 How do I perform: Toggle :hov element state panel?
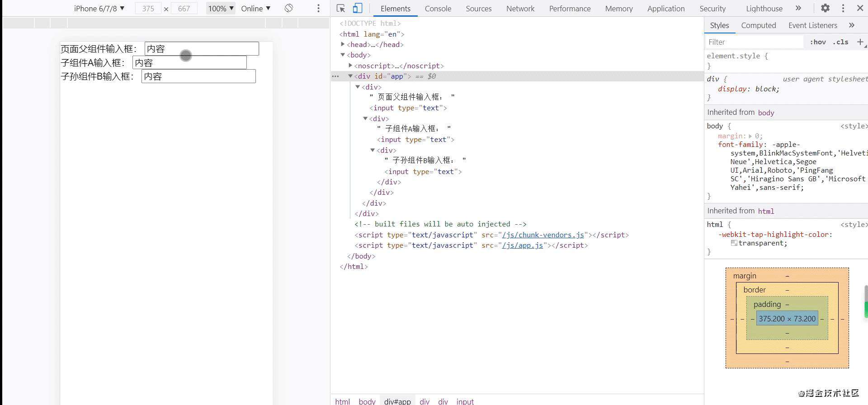[x=818, y=42]
